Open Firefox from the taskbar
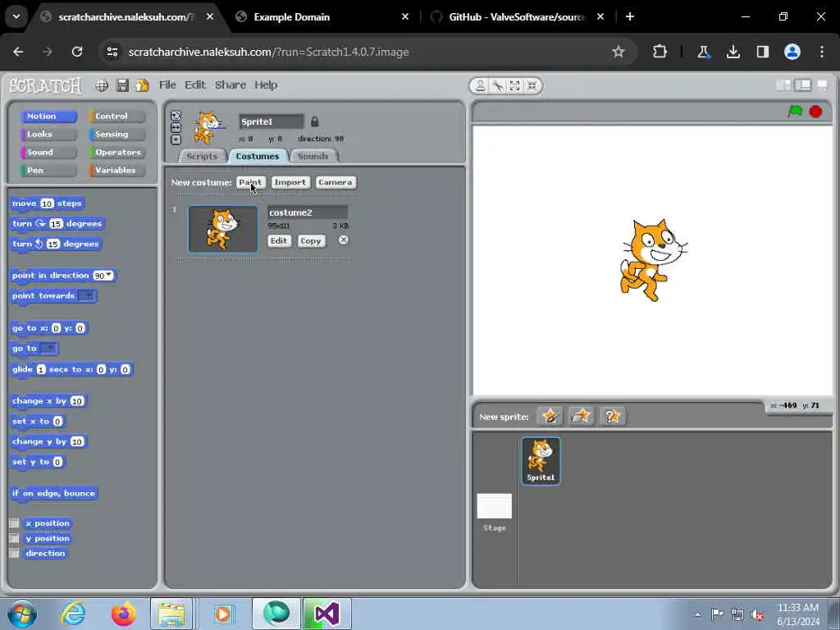 click(x=124, y=614)
